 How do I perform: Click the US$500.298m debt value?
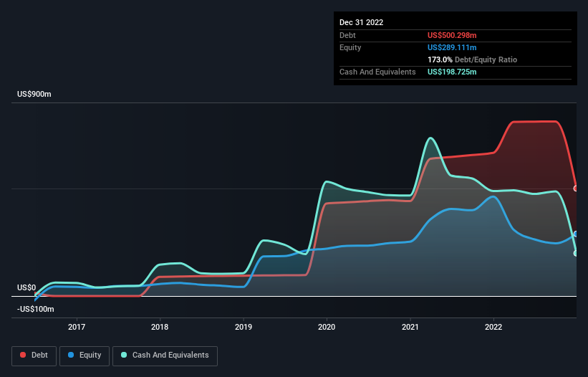click(x=452, y=35)
